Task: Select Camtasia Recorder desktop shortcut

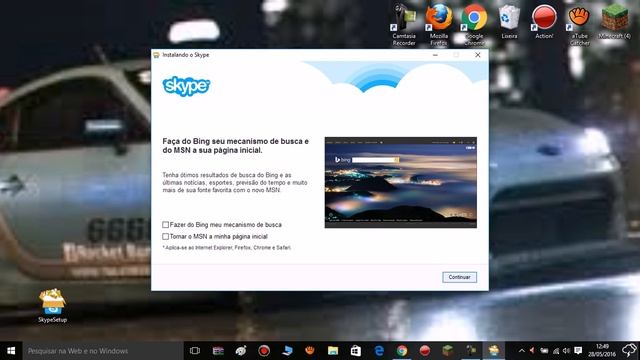Action: (404, 24)
